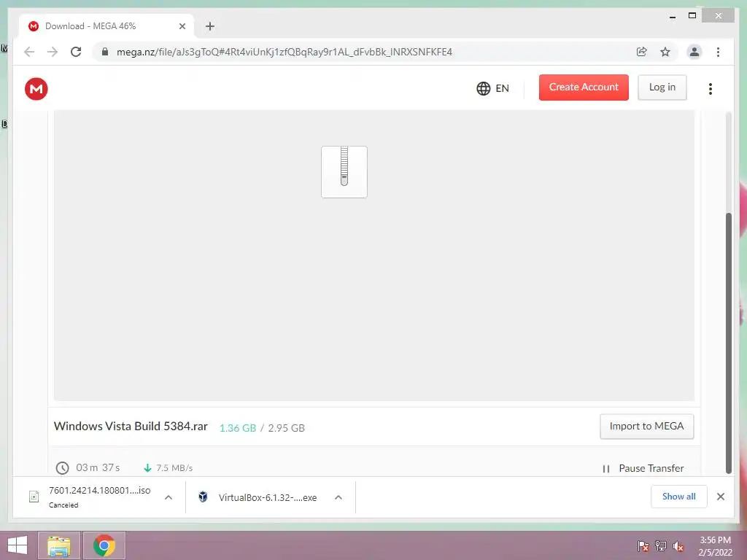Click the download speed arrow icon

(x=147, y=468)
